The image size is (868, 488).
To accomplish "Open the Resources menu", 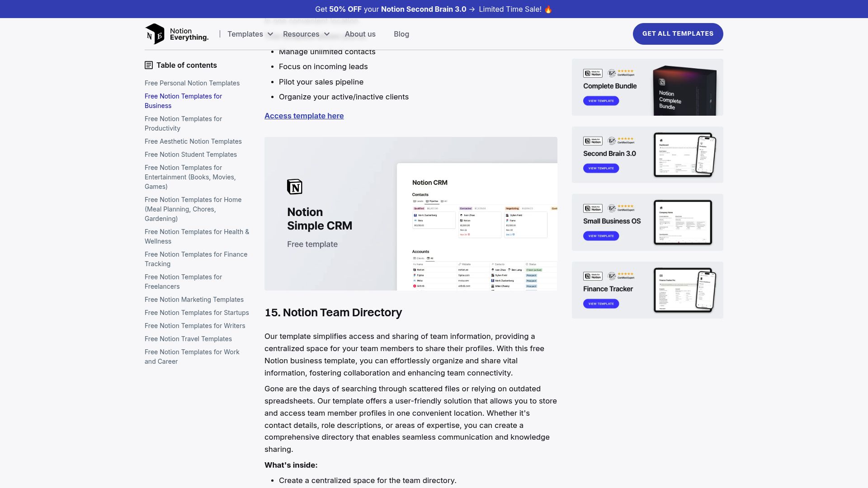I will [301, 34].
